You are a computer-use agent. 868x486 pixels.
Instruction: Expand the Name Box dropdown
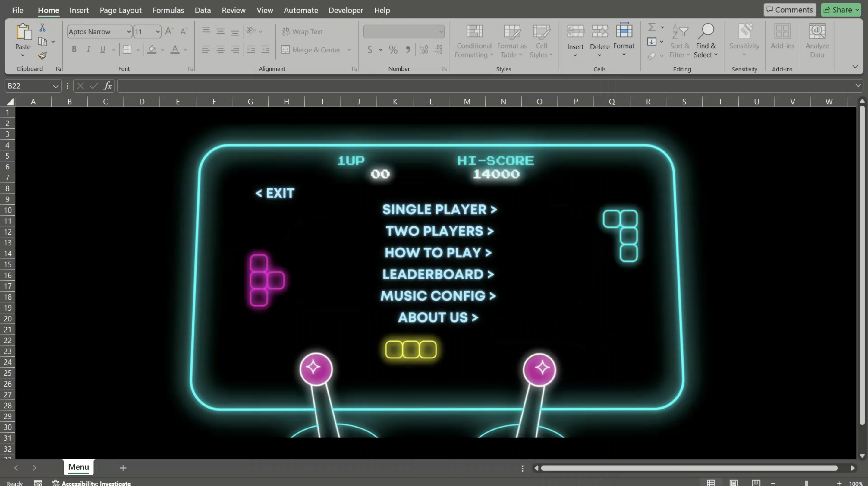point(55,86)
